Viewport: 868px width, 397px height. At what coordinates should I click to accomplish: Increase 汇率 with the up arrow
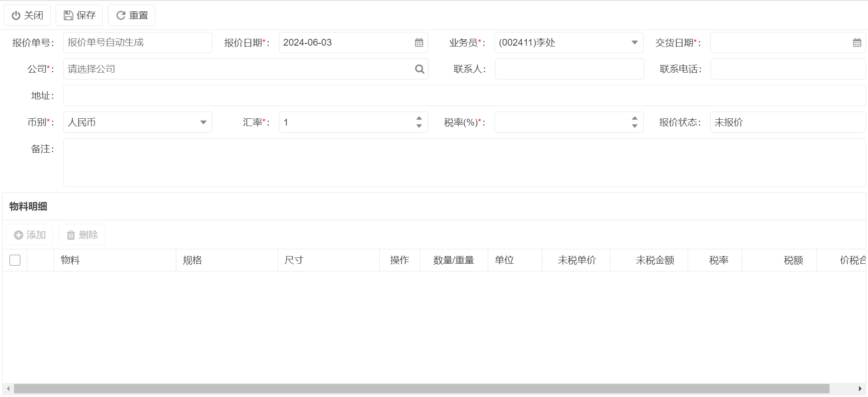tap(419, 118)
